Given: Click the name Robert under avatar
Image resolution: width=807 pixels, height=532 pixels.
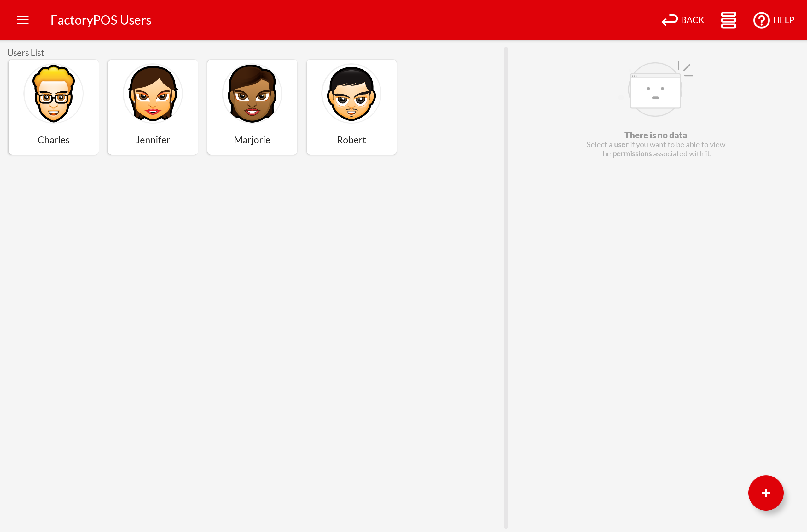Looking at the screenshot, I should pos(351,140).
